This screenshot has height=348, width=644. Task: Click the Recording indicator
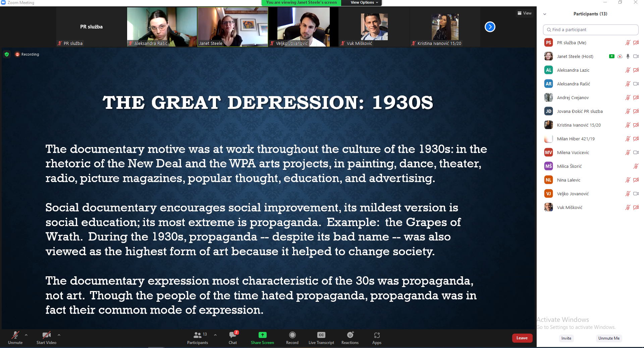27,54
